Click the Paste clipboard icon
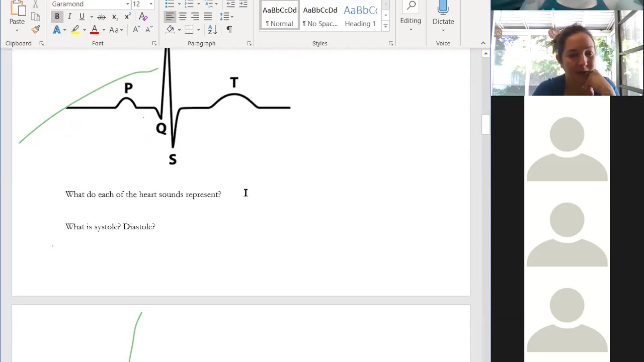This screenshot has height=362, width=644. pyautogui.click(x=17, y=8)
